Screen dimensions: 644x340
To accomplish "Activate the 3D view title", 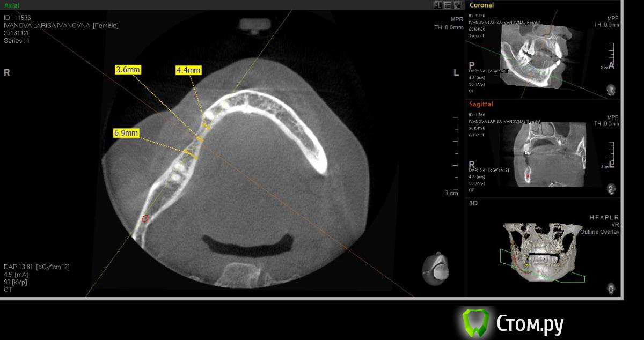I will pyautogui.click(x=473, y=203).
